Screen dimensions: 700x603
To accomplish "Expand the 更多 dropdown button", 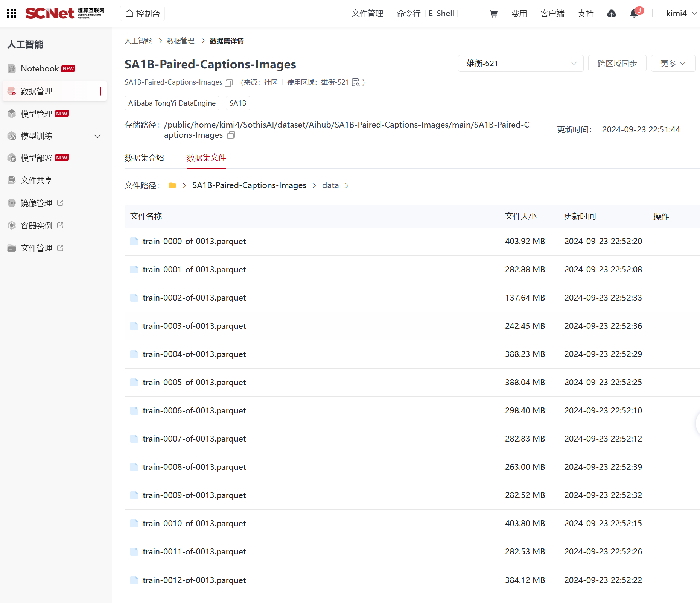I will (x=673, y=64).
